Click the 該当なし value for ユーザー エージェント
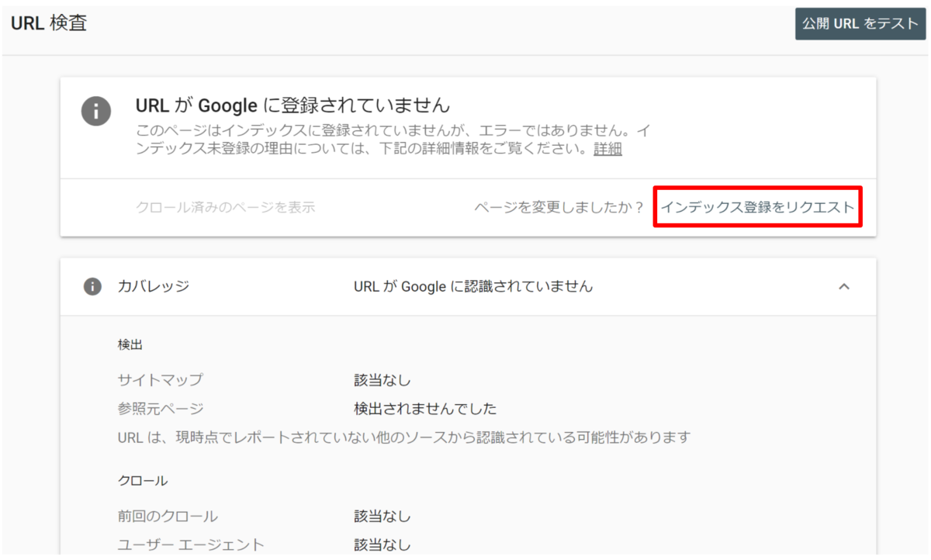Viewport: 931px width, 560px height. 382,544
